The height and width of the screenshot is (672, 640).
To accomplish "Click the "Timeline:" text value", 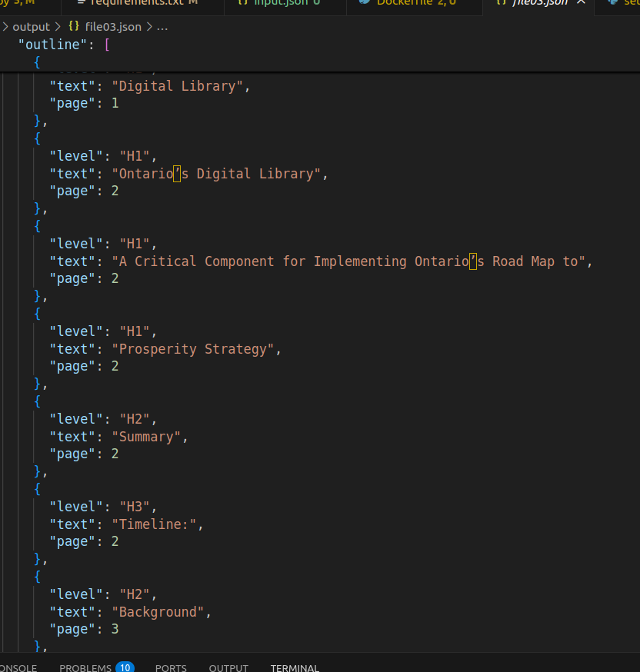I will [x=154, y=524].
